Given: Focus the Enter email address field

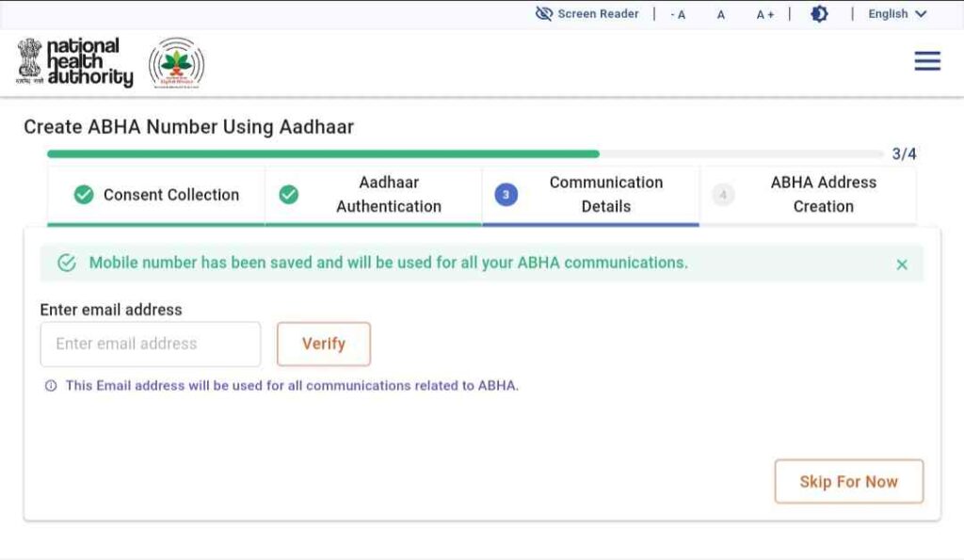Looking at the screenshot, I should [151, 344].
